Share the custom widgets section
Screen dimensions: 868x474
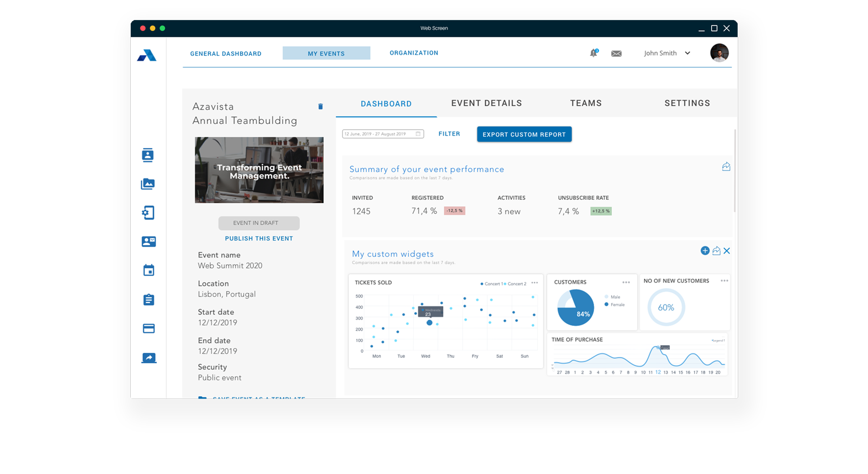click(x=716, y=250)
